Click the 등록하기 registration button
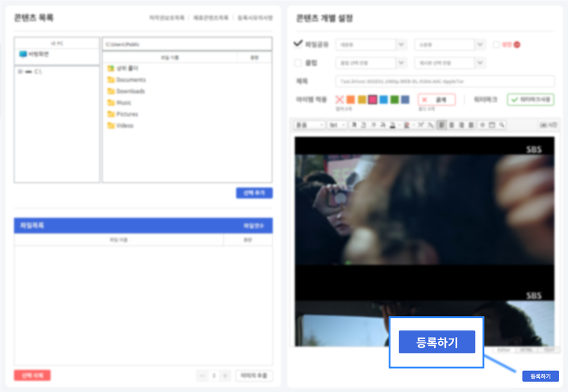 click(539, 376)
